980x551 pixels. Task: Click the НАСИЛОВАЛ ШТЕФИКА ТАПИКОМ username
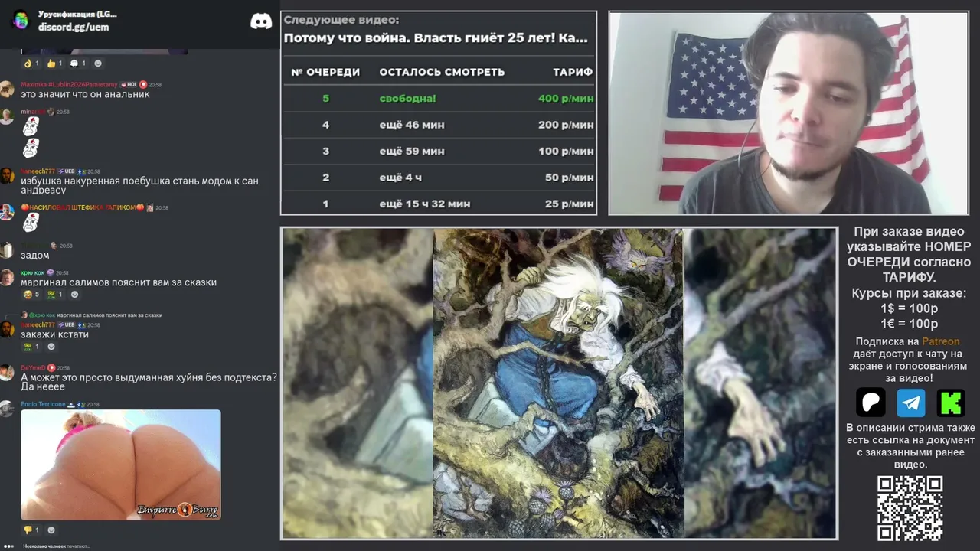coord(83,207)
